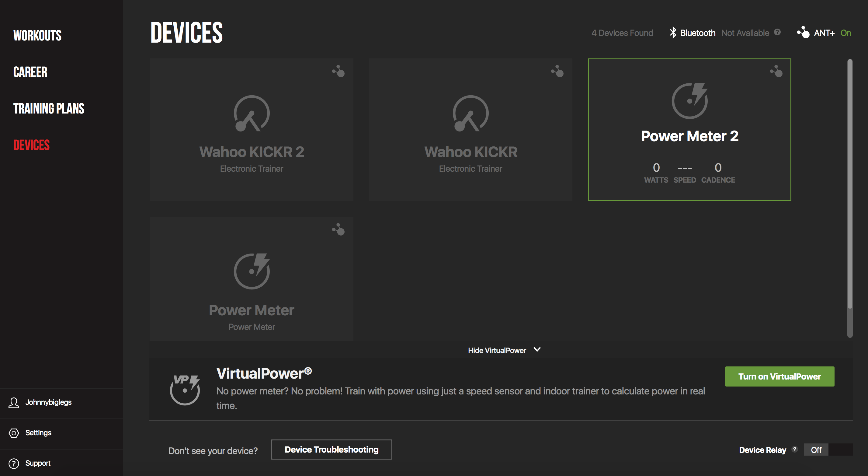Click Electronic Trainer under Wahoo KICKR
Viewport: 868px width, 476px height.
click(471, 169)
